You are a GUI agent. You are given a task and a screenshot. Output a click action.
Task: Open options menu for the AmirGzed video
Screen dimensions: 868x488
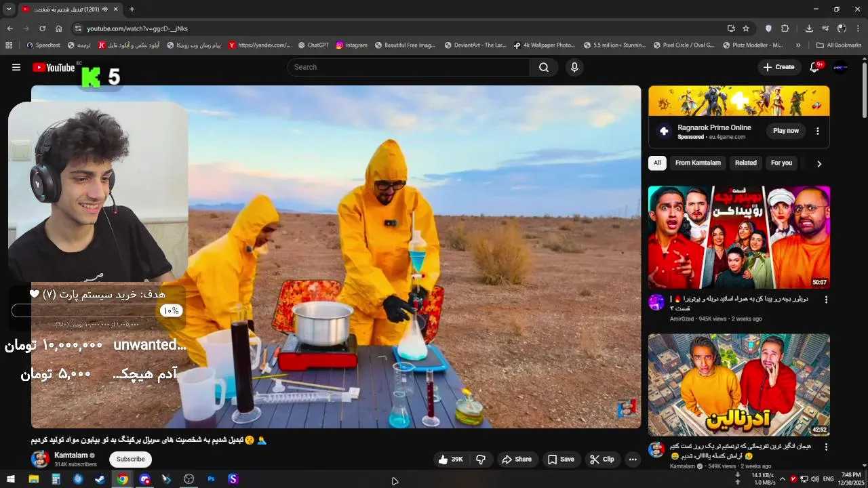click(x=826, y=299)
